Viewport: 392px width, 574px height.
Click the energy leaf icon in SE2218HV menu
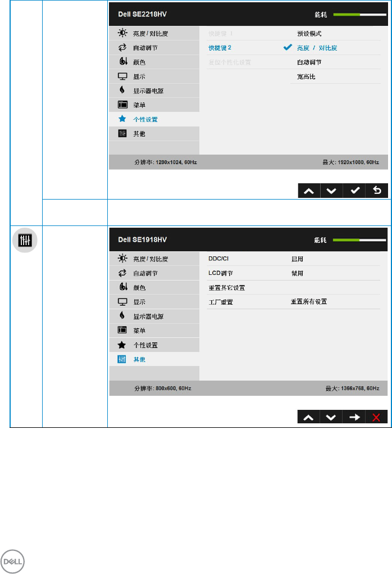pos(122,90)
